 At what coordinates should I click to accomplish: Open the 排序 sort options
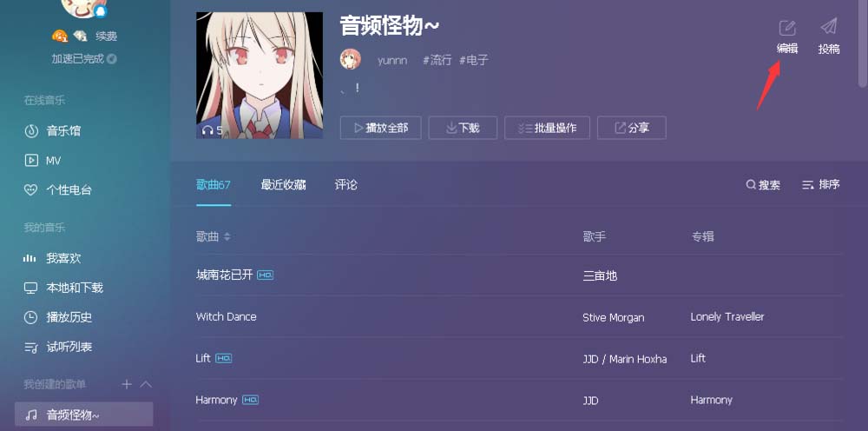(x=821, y=184)
